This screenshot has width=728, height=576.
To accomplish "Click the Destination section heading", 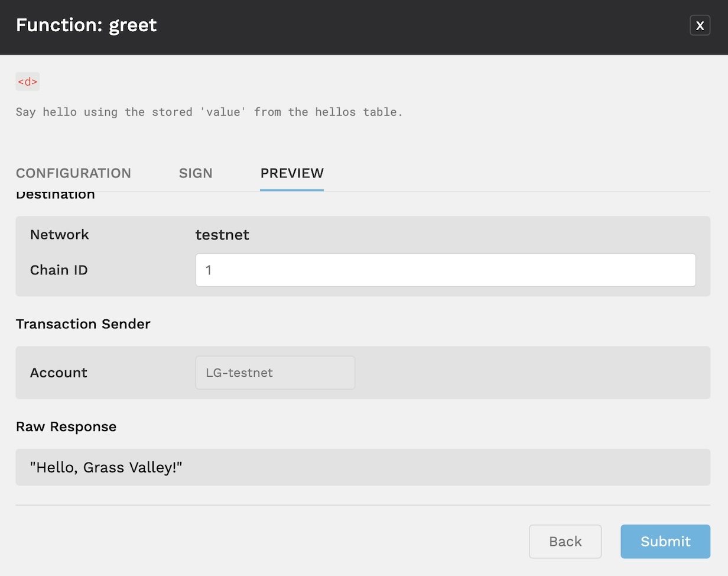I will tap(56, 194).
